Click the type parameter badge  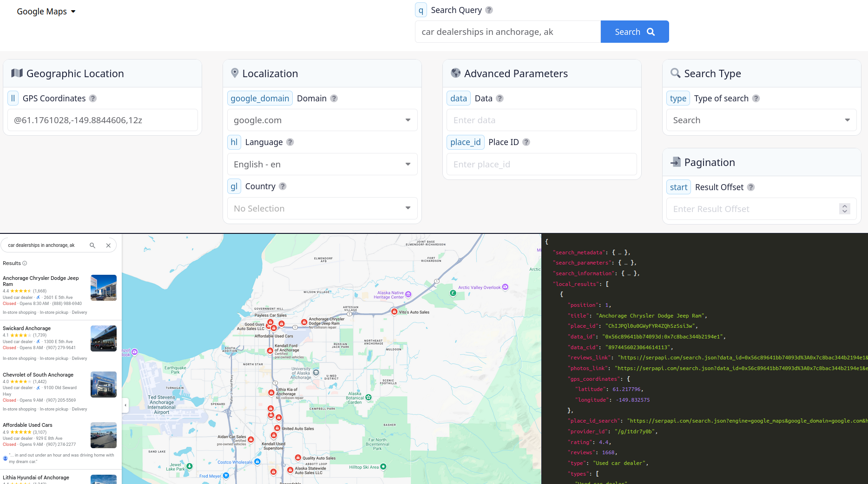(x=678, y=99)
